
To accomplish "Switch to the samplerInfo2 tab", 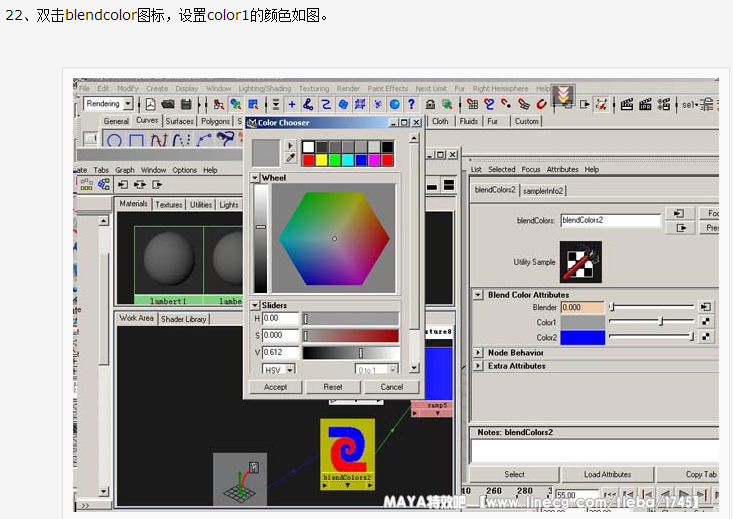I will (545, 190).
